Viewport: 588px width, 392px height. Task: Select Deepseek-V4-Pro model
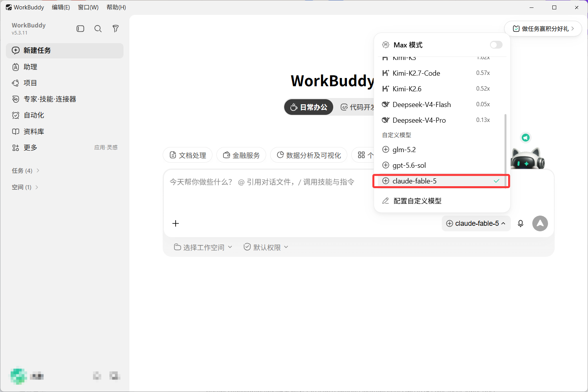pos(441,120)
